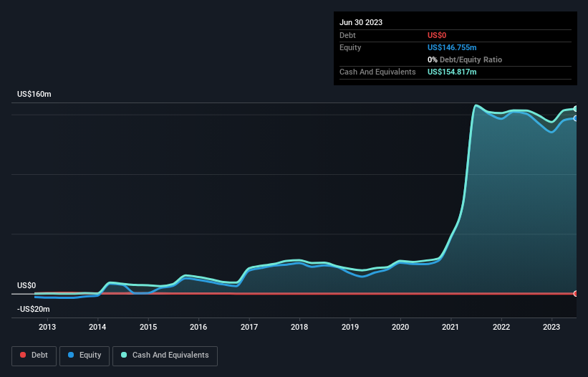The height and width of the screenshot is (377, 588).
Task: Click the Equity row label in tooltip
Action: [350, 47]
